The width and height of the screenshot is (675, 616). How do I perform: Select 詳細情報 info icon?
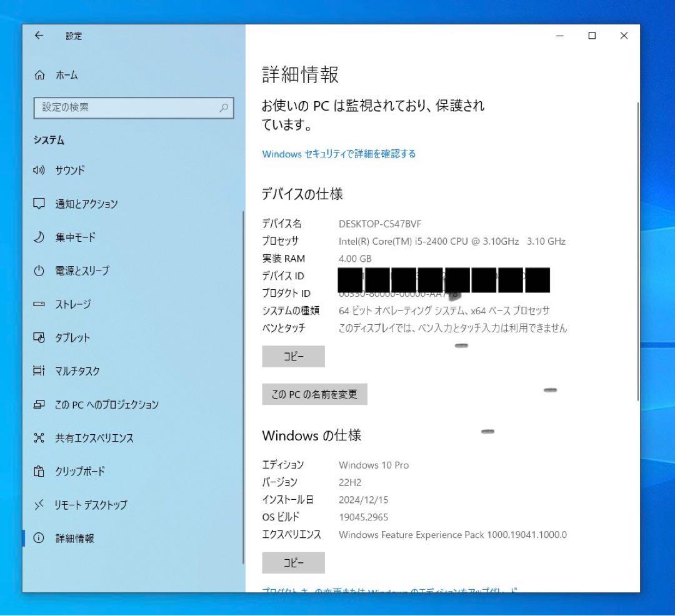[x=39, y=538]
